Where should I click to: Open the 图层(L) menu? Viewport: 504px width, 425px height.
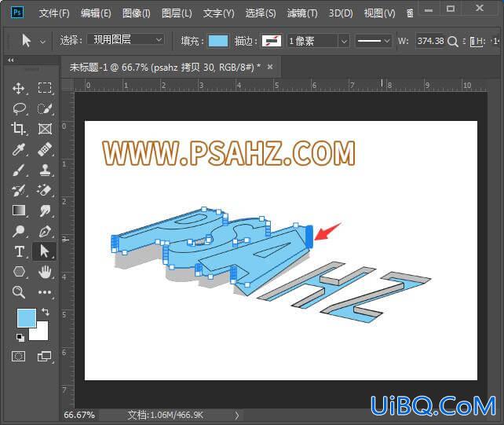(x=177, y=13)
